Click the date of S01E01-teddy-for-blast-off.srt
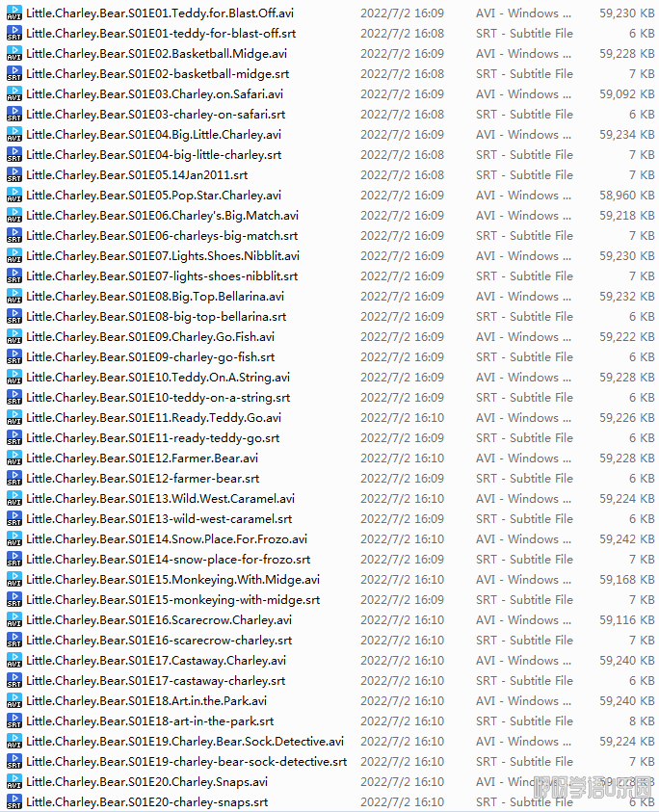This screenshot has width=659, height=812. coord(402,33)
